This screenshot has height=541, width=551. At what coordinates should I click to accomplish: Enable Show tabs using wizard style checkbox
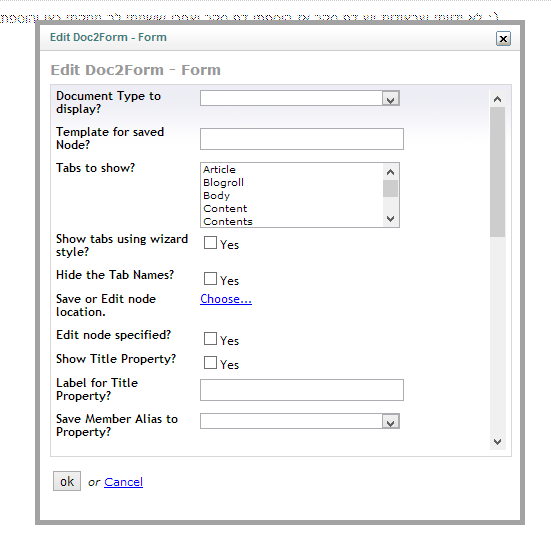[210, 242]
